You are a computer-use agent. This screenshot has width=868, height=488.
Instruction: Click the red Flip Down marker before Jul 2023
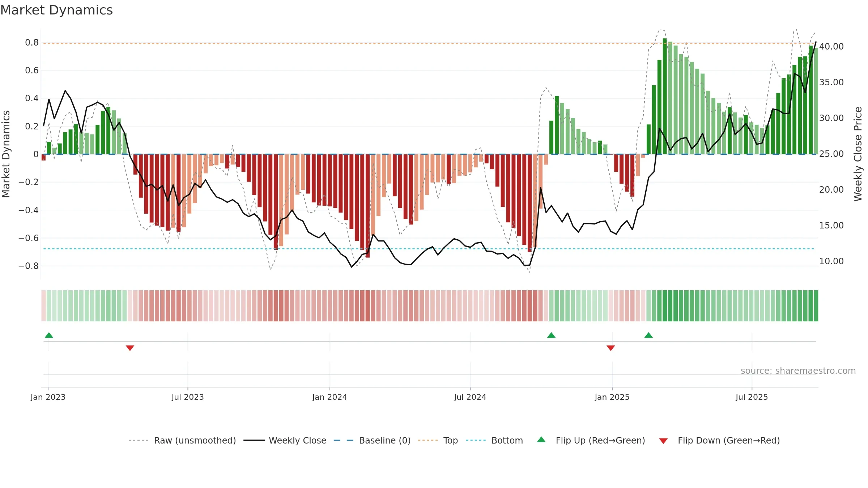(x=130, y=348)
